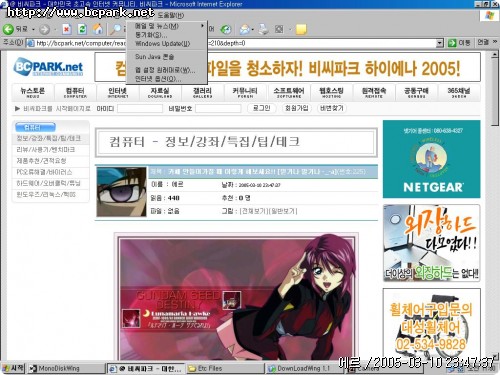Choose 인터넷 옵션(O)... menu entry
The image size is (500, 375).
click(x=167, y=79)
